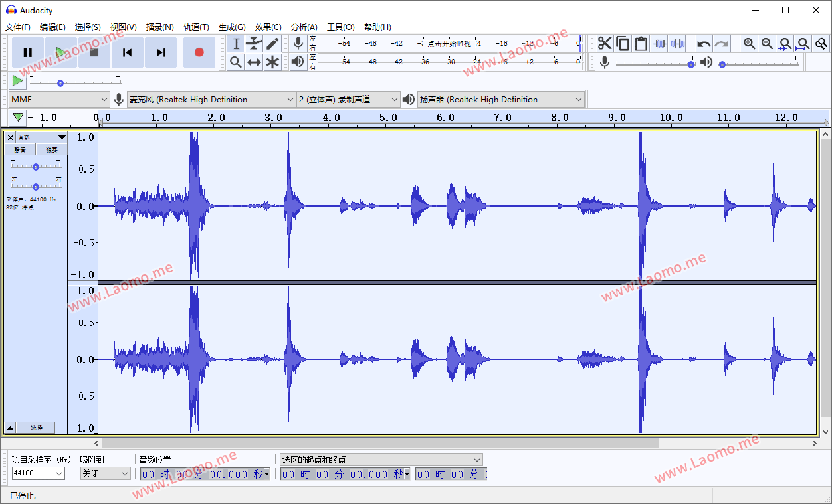Click the green timeline pin triangle
Screen dimensions: 832x504
(x=19, y=118)
